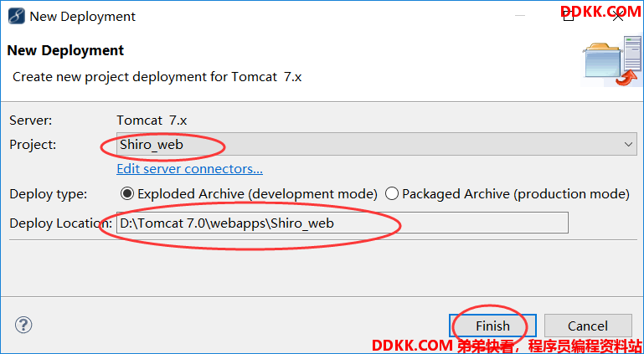
Task: Cancel the new deployment
Action: (588, 326)
